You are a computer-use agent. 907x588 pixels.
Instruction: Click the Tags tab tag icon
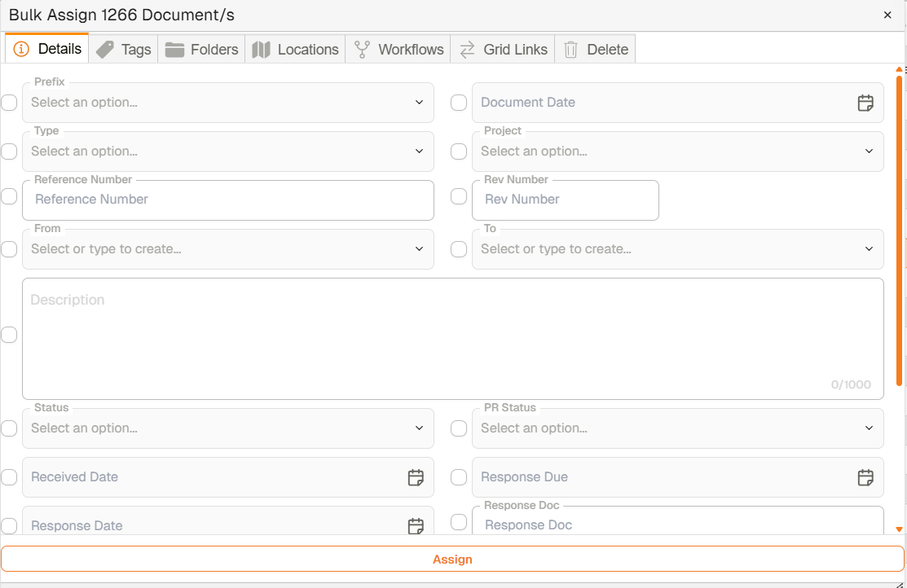pos(105,50)
